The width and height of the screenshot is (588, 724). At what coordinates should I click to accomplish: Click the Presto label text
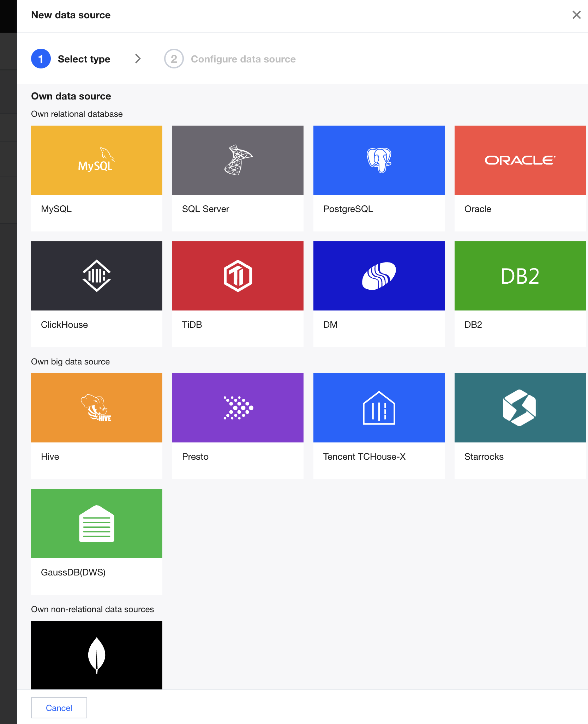click(196, 457)
